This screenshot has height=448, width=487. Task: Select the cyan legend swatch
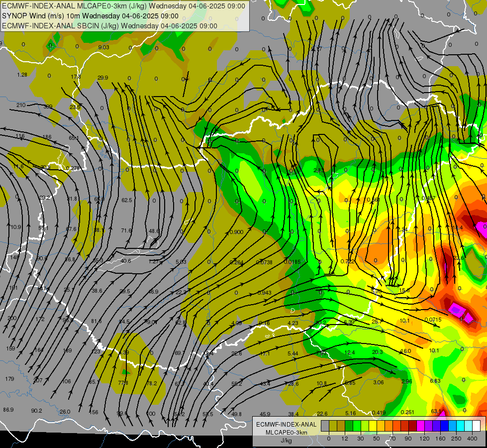click(x=460, y=426)
